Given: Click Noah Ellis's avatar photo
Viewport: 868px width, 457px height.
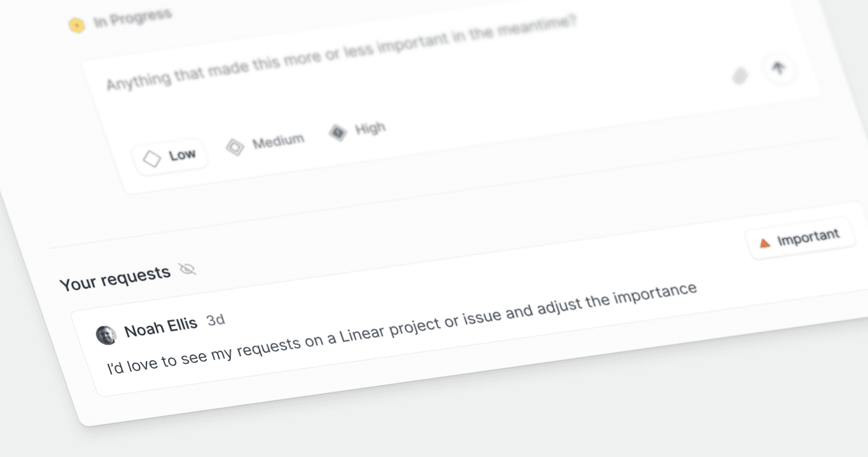Looking at the screenshot, I should (106, 335).
